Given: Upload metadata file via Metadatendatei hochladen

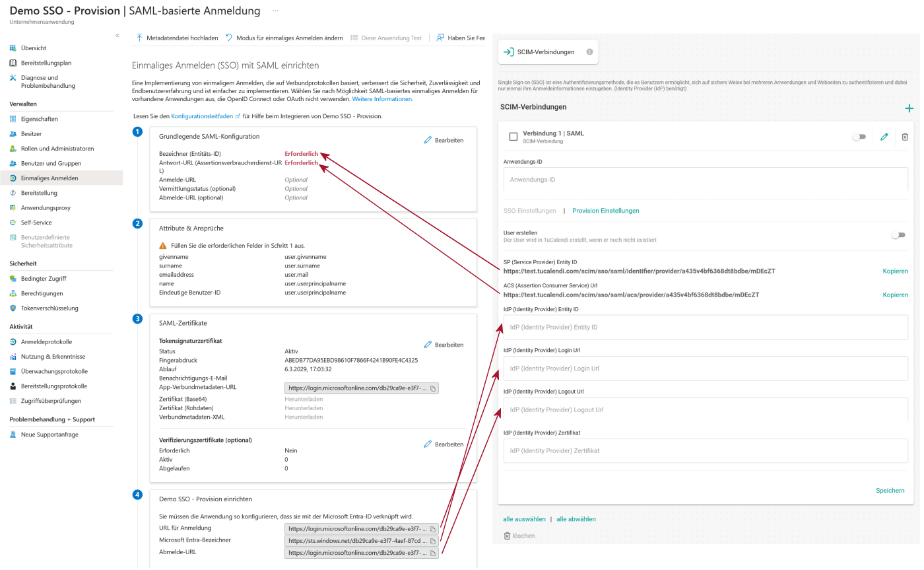Looking at the screenshot, I should [x=177, y=38].
